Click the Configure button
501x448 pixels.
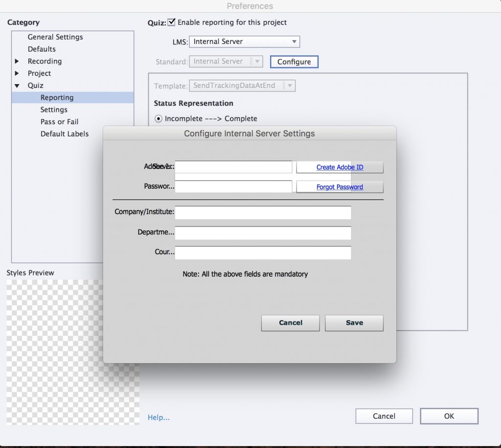coord(294,62)
